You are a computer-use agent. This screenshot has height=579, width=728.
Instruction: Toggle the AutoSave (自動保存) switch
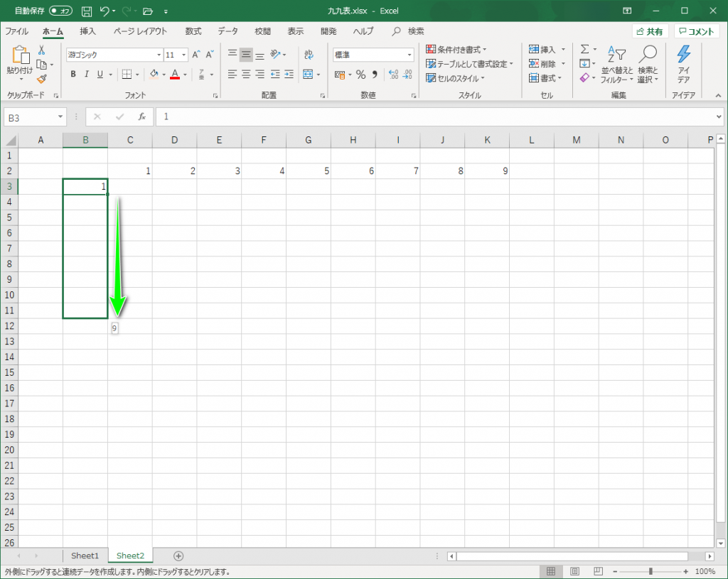tap(61, 11)
